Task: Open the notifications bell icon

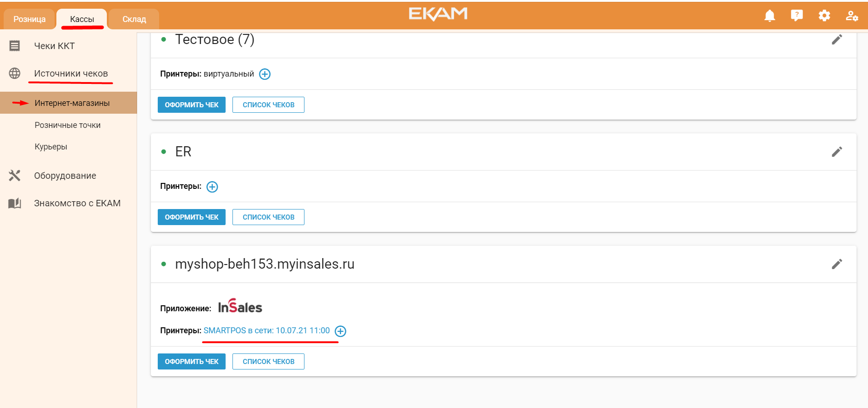Action: click(x=770, y=16)
